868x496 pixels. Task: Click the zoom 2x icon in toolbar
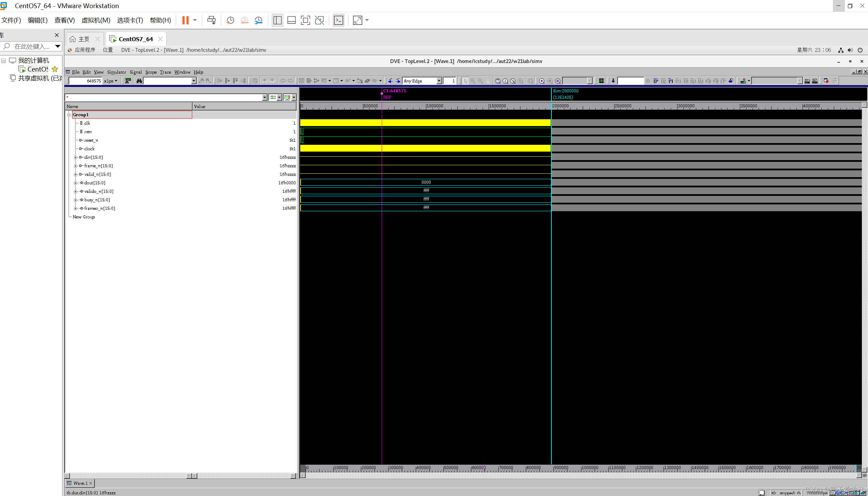click(505, 81)
